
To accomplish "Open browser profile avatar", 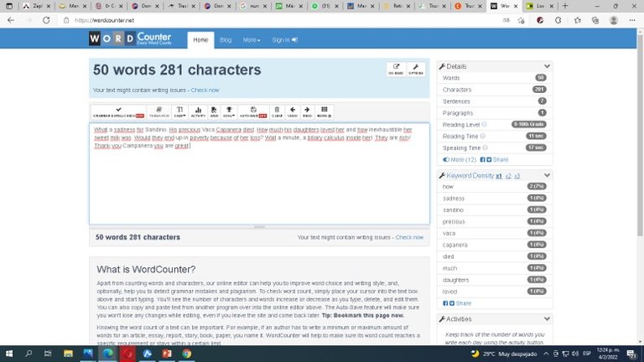I will 614,20.
